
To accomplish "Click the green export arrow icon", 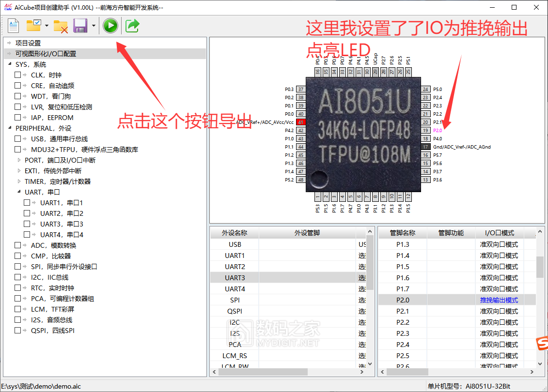I will pos(132,26).
